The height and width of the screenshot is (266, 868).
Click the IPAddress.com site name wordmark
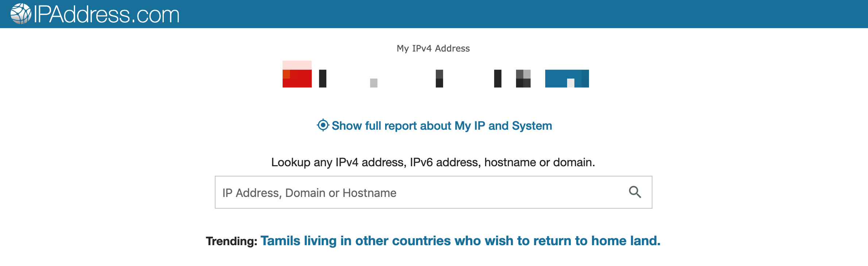coord(106,15)
